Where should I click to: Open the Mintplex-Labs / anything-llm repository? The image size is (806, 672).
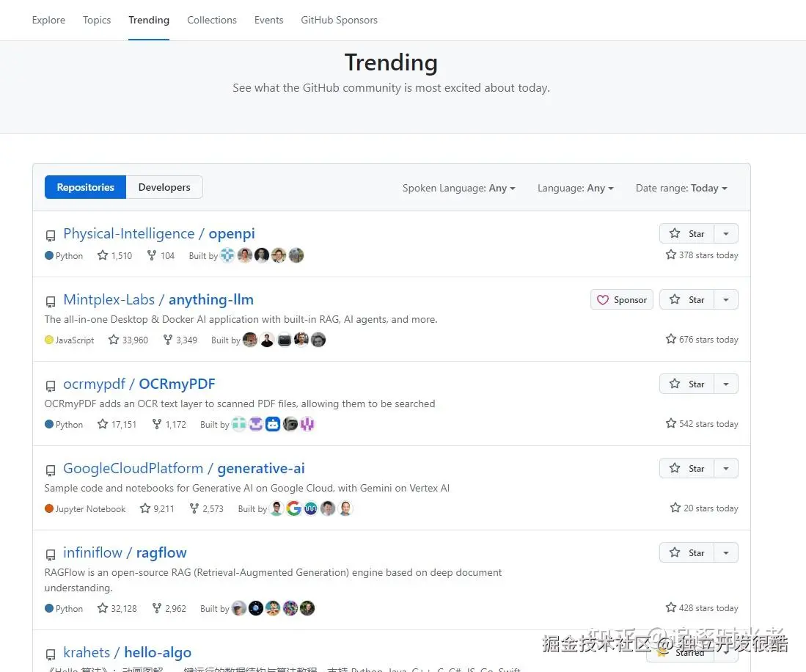point(158,299)
